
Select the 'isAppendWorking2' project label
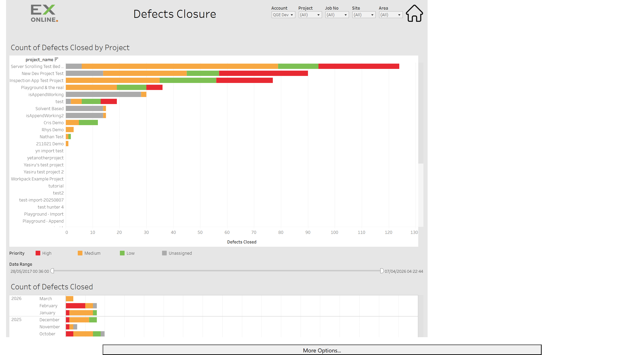(x=45, y=116)
